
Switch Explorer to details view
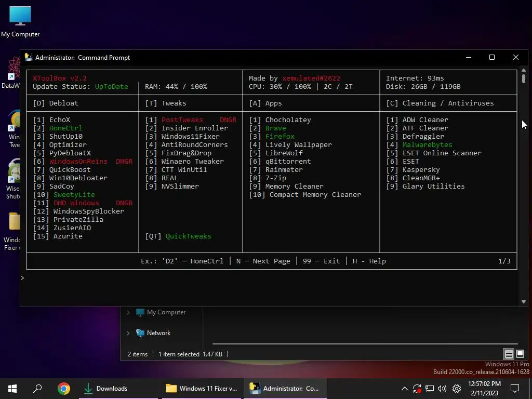tap(509, 354)
